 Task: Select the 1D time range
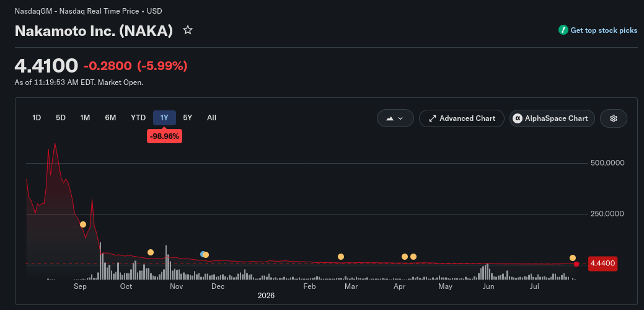[x=37, y=118]
